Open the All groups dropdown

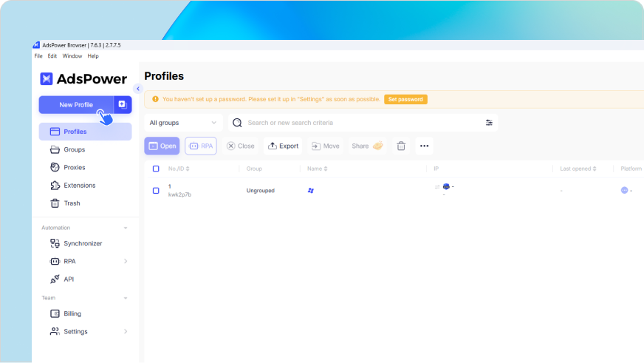tap(183, 123)
